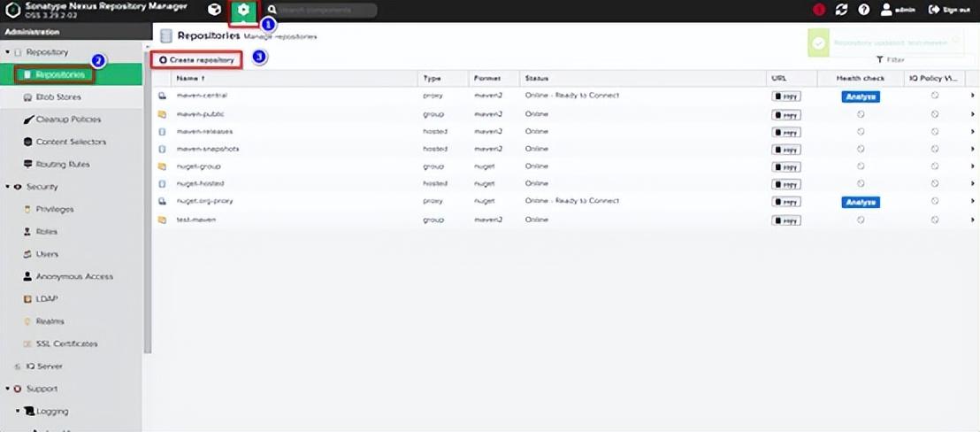Sort by the Status column header

(642, 79)
